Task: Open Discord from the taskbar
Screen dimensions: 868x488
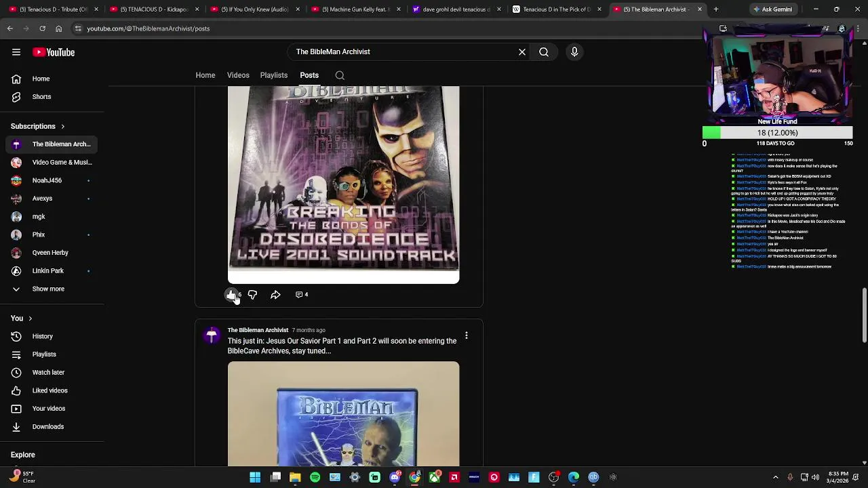Action: pos(395,477)
